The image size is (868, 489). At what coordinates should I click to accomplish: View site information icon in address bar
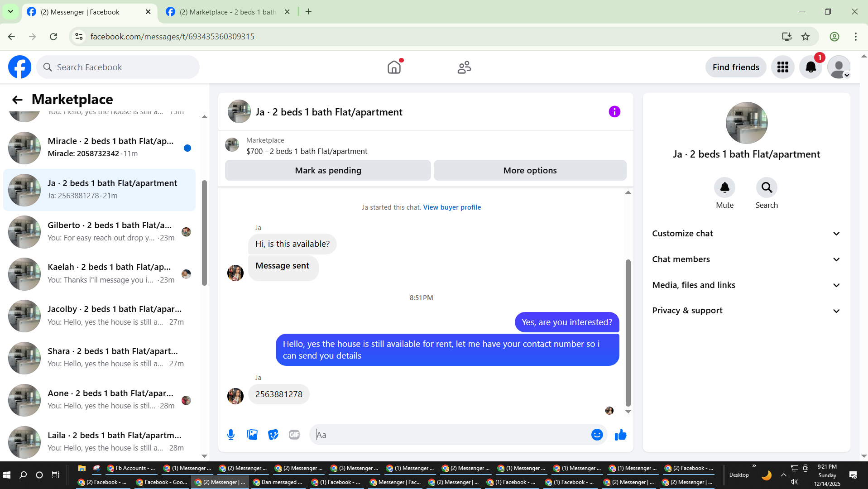point(79,37)
